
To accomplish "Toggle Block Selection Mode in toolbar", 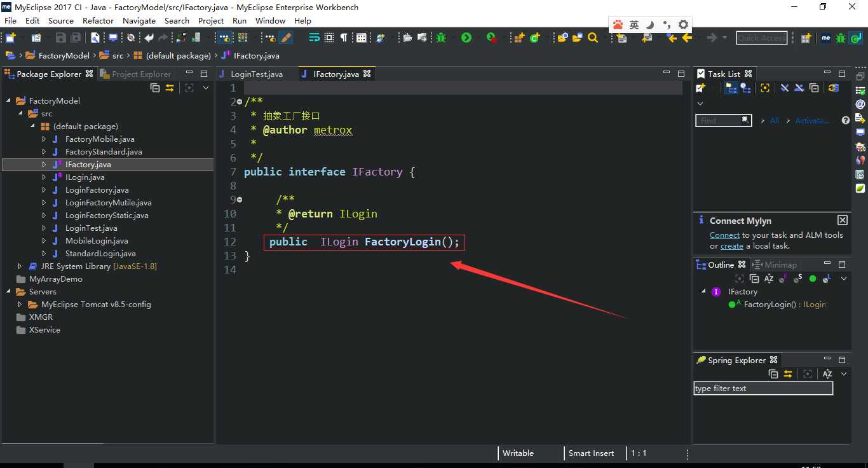I will point(329,38).
